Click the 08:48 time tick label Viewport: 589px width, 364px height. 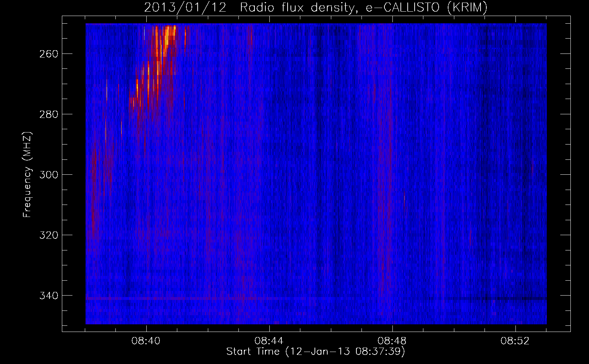(x=392, y=341)
